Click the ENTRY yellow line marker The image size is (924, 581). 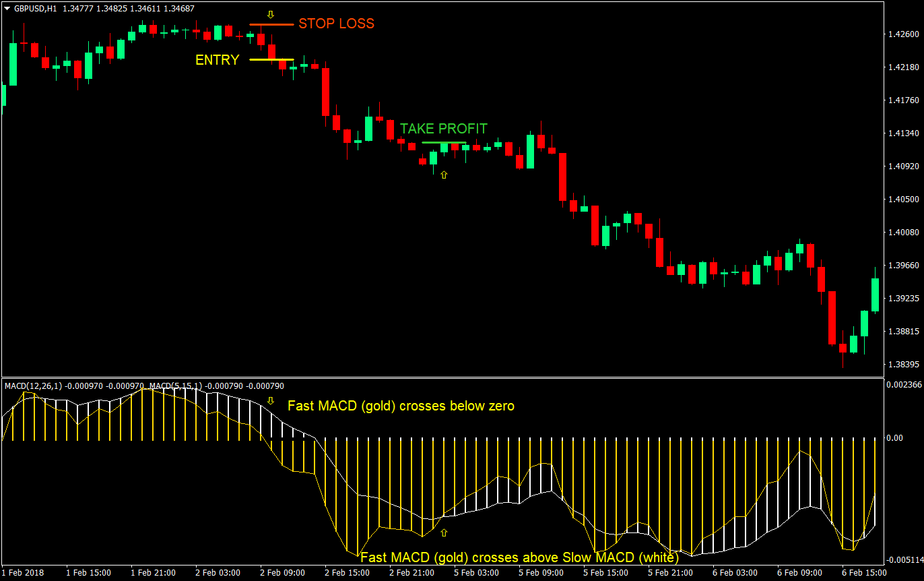coord(272,60)
